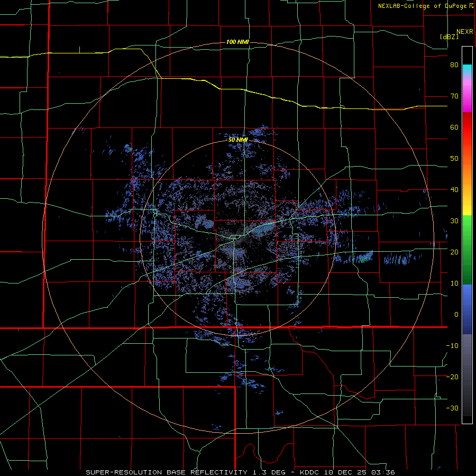Viewport: 476px width, 476px height.
Task: Click the 03:36 timestamp in caption
Action: pyautogui.click(x=382, y=472)
